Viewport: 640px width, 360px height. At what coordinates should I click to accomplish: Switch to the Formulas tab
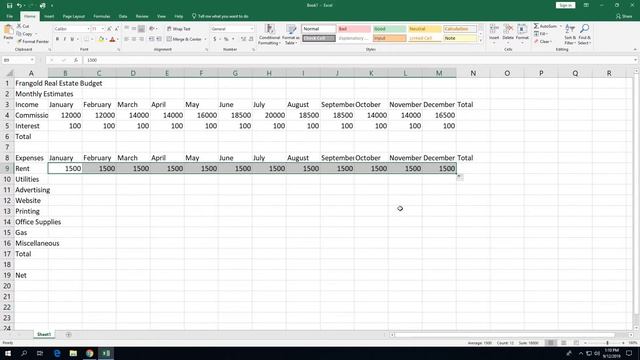coord(102,16)
